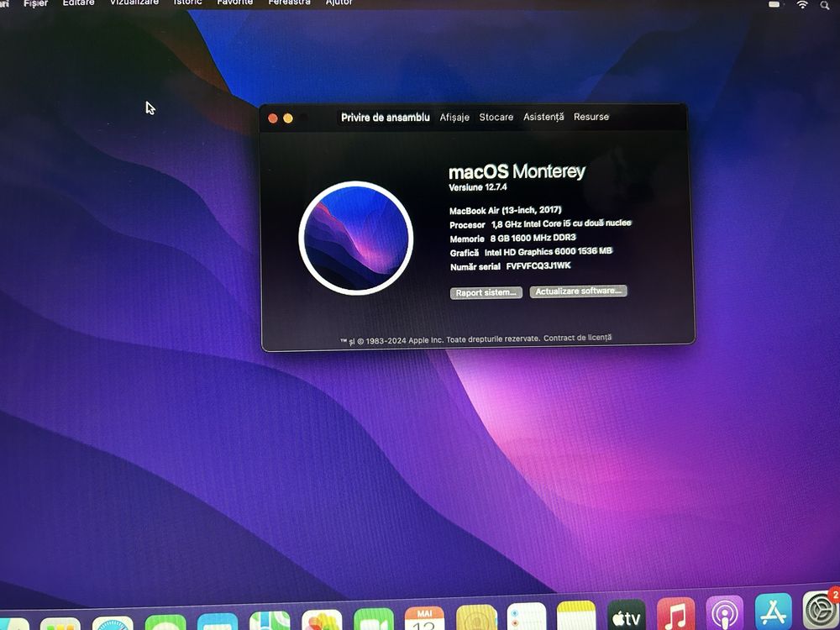Launch Notes from the Dock
The width and height of the screenshot is (840, 630).
(576, 615)
